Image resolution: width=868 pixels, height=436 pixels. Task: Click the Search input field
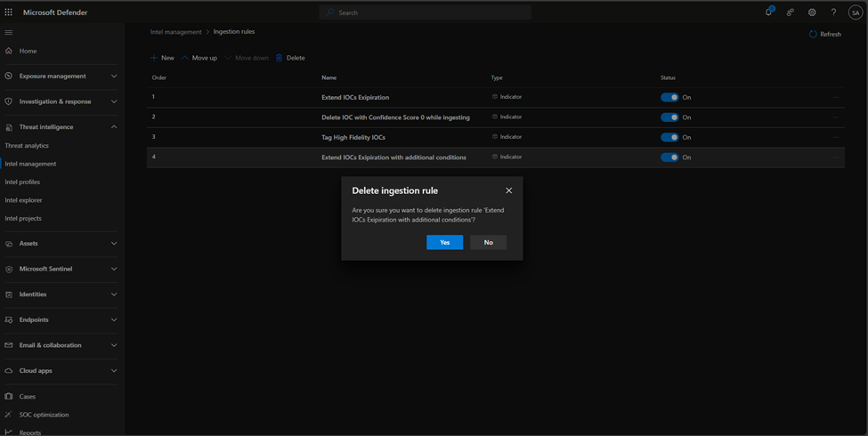pos(426,12)
